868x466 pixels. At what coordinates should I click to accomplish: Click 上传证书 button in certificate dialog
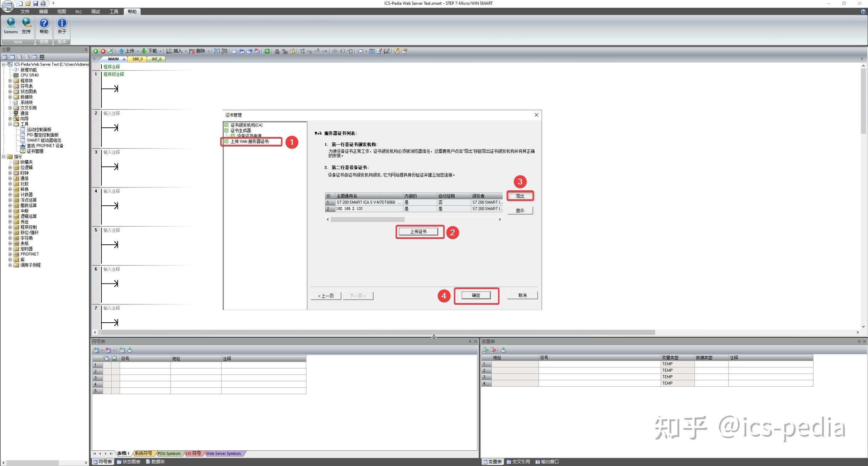point(418,232)
